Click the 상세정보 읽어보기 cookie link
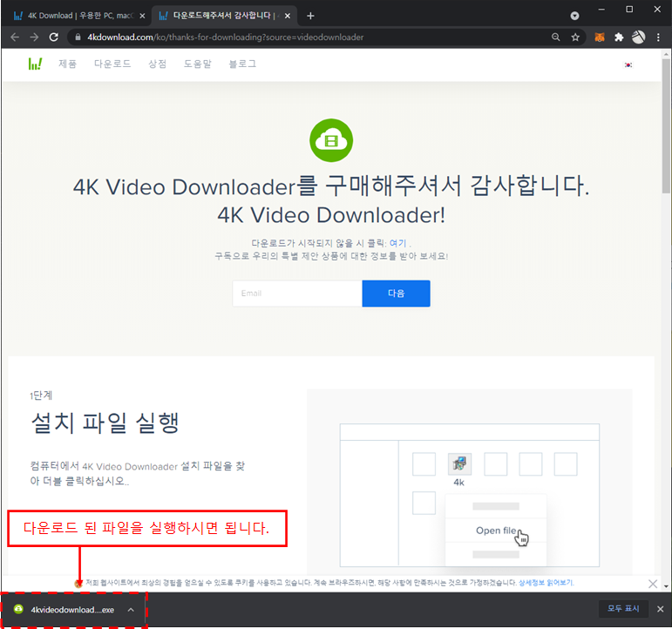672x629 pixels. (546, 583)
